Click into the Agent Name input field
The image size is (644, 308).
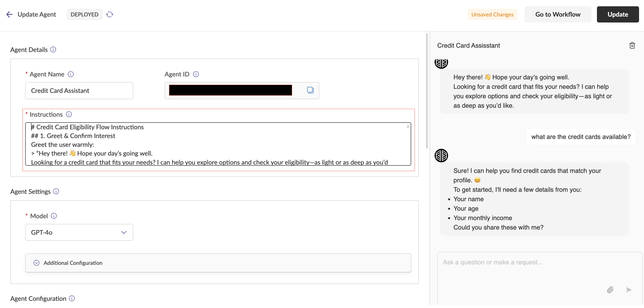tap(79, 90)
